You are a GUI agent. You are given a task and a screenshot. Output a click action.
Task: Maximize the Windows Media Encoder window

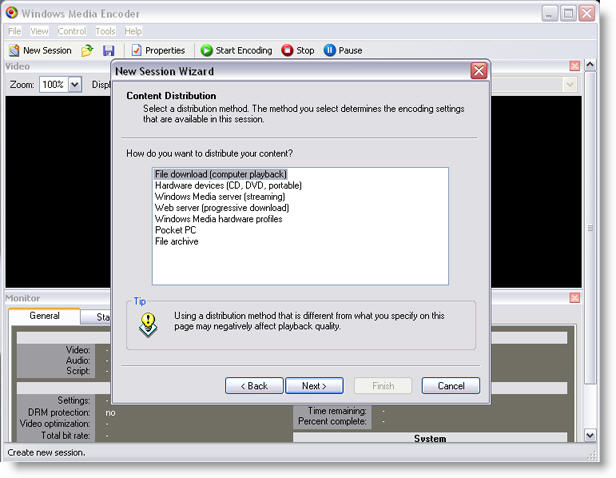pos(568,14)
